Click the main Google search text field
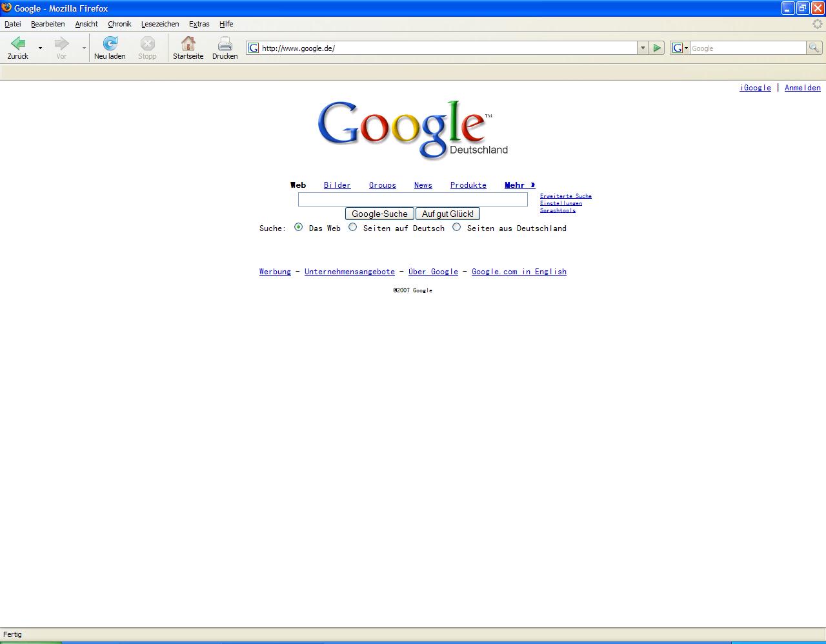The image size is (826, 644). pos(413,199)
